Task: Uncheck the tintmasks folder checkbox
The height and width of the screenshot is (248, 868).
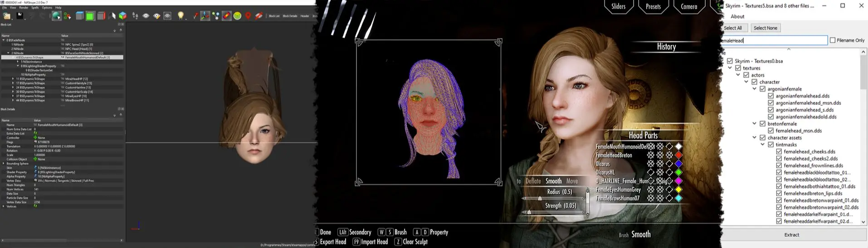Action: click(x=771, y=145)
